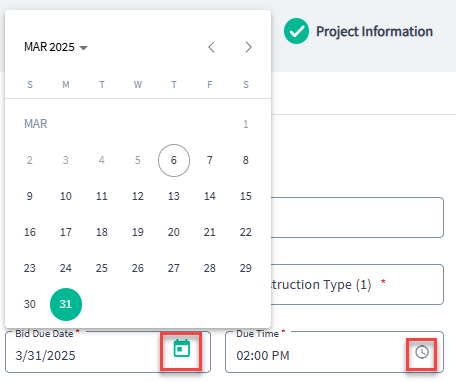Click the green Project Information checkmark
The image size is (456, 383).
(x=296, y=31)
